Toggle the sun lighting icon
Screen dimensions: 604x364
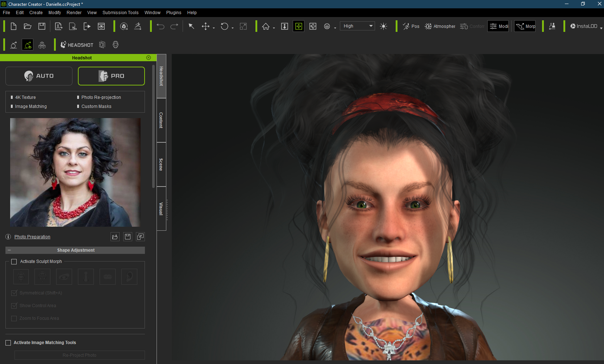(x=383, y=26)
